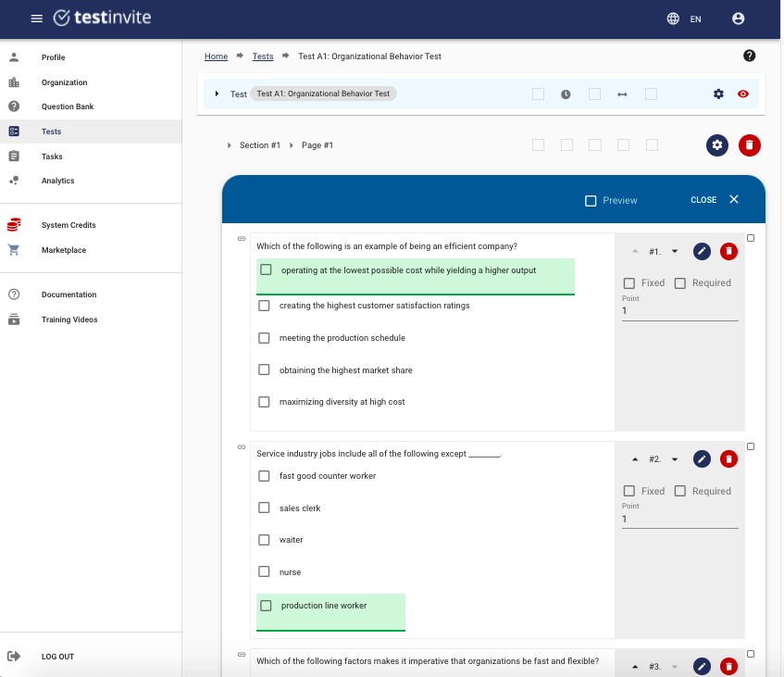
Task: Click the red eye preview icon
Action: click(743, 94)
